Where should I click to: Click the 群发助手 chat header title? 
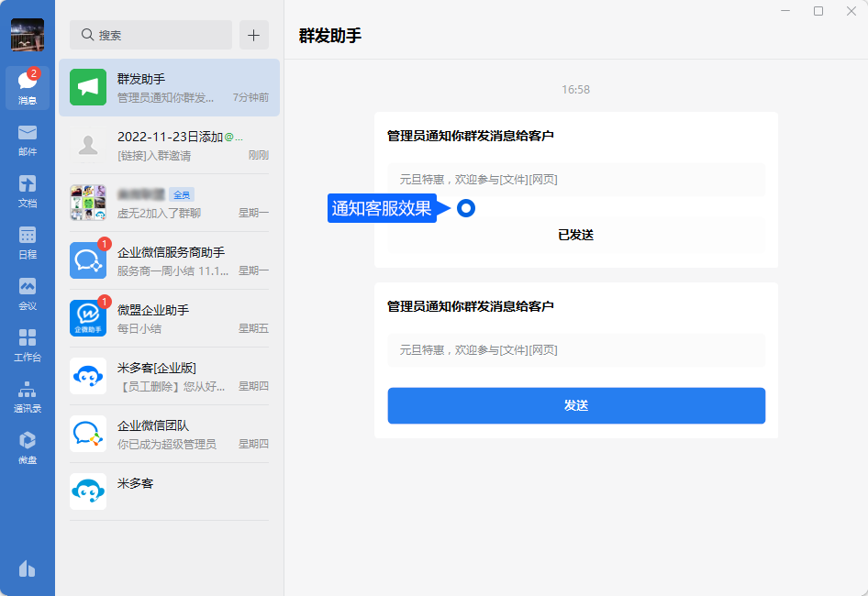pos(330,36)
